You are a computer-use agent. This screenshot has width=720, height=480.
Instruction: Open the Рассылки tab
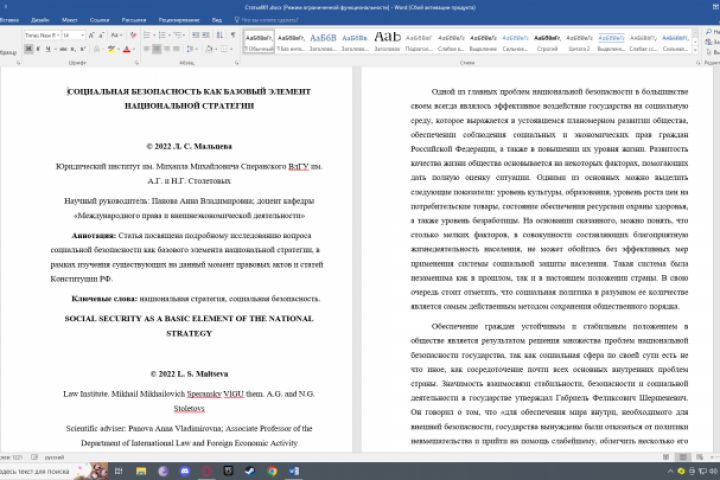click(x=134, y=20)
